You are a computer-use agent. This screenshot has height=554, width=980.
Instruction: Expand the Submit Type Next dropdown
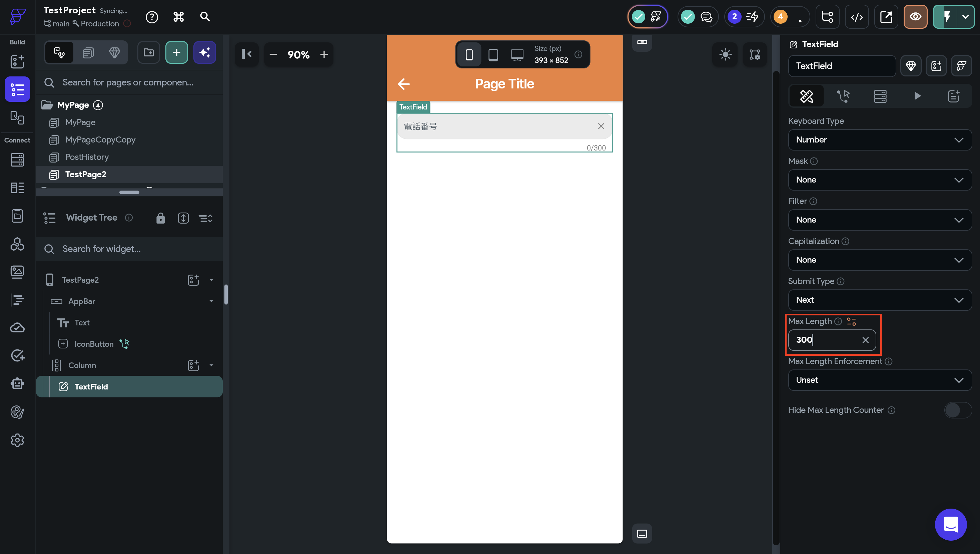(880, 300)
